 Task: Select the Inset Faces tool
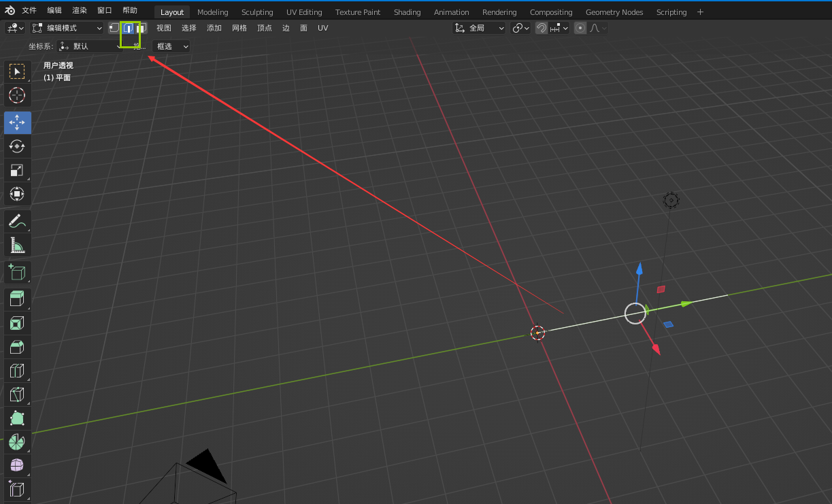17,323
